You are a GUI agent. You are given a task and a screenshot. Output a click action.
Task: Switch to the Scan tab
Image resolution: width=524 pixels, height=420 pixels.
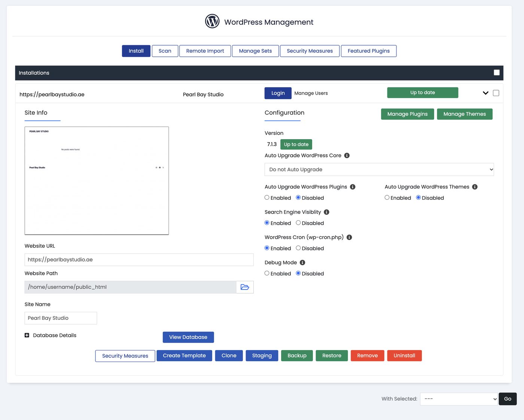click(x=165, y=51)
